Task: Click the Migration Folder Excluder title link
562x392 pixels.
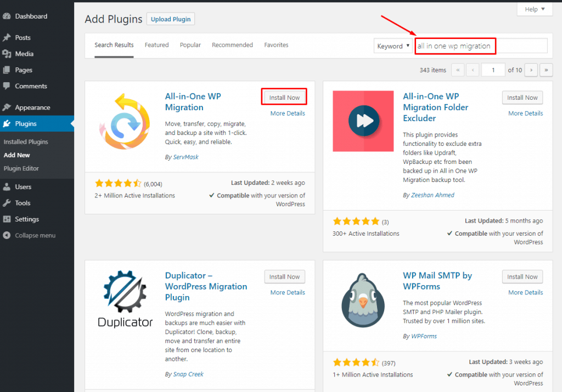Action: 435,107
